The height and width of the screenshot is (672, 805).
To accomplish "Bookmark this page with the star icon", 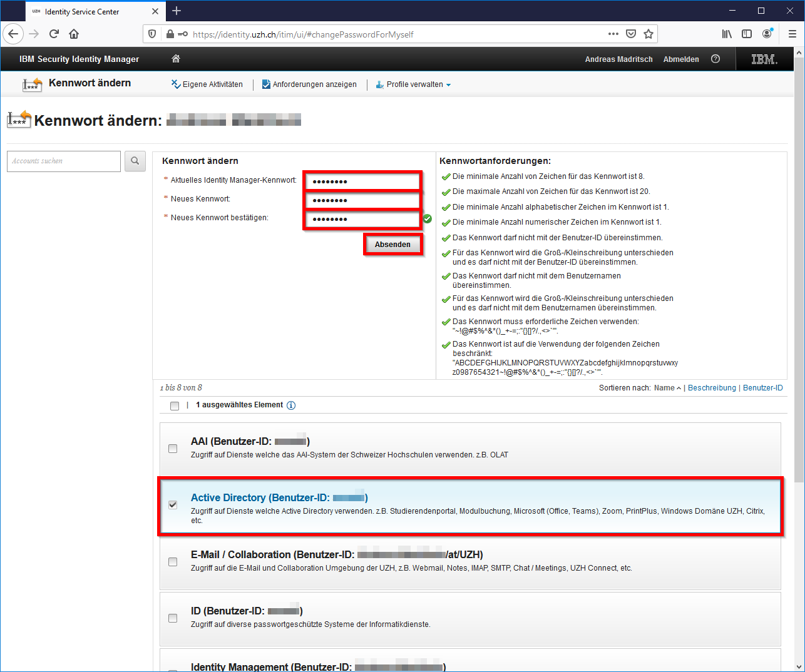I will 649,34.
